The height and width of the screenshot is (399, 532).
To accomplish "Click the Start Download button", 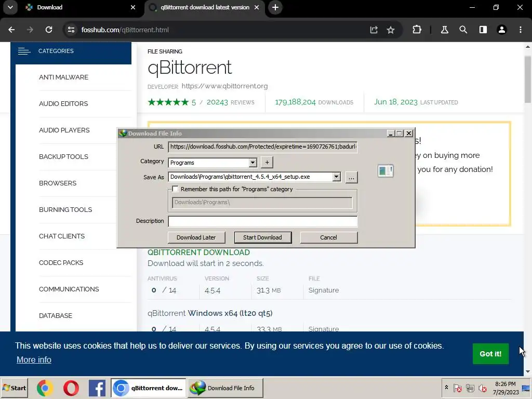I will (262, 237).
